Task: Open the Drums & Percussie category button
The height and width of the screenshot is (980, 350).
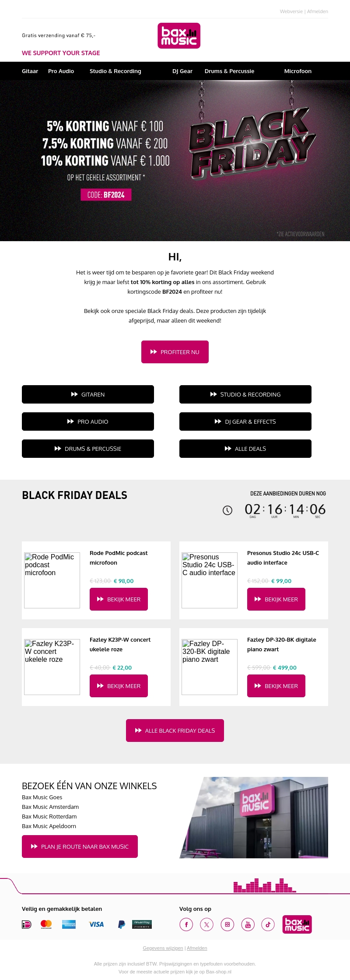Action: pos(88,449)
